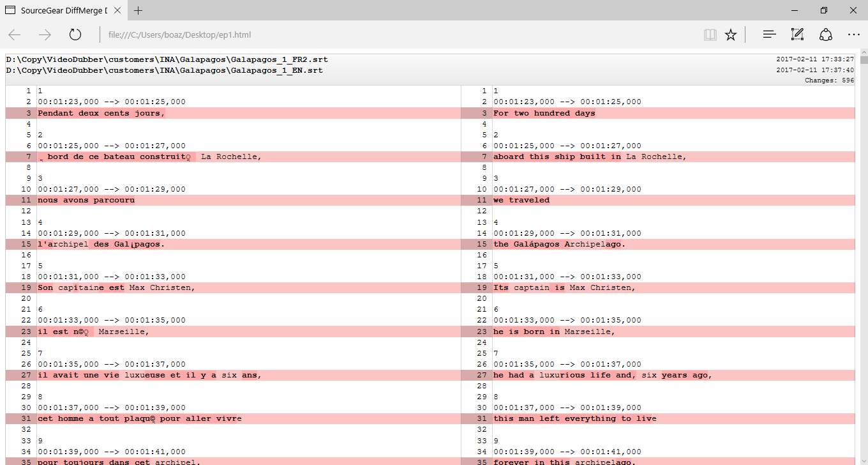
Task: Click timestamp 2017-02-11 17:33:27
Action: (x=815, y=59)
